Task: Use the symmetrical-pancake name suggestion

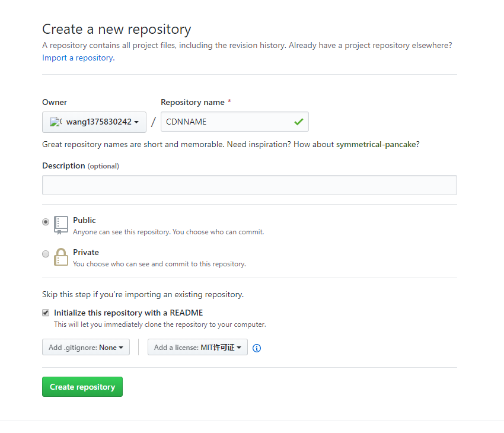Action: (x=377, y=144)
